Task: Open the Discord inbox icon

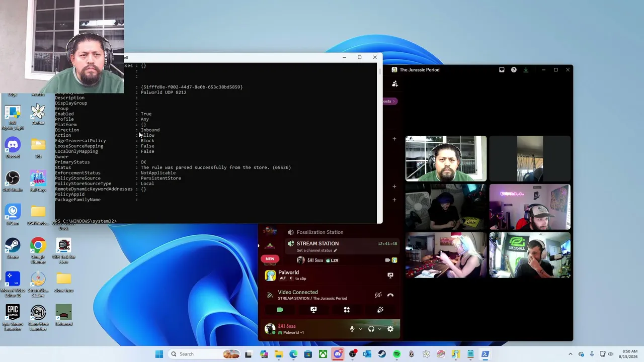Action: [502, 70]
